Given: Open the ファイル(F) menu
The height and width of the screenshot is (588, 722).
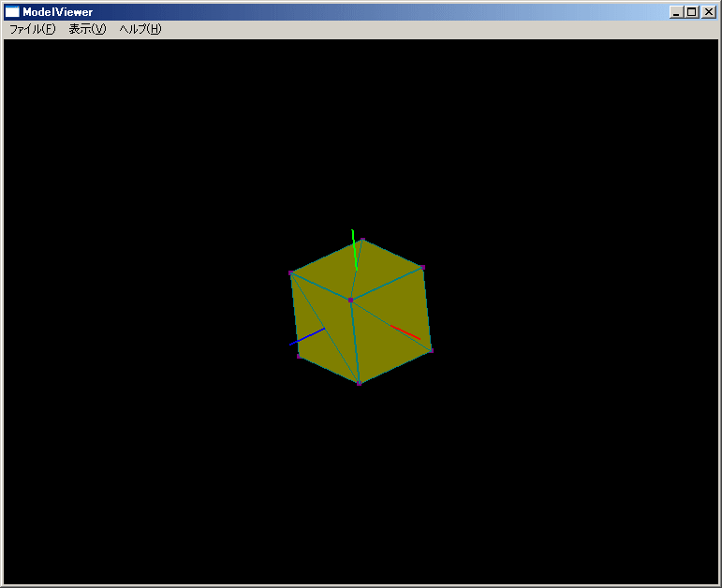Looking at the screenshot, I should coord(32,29).
